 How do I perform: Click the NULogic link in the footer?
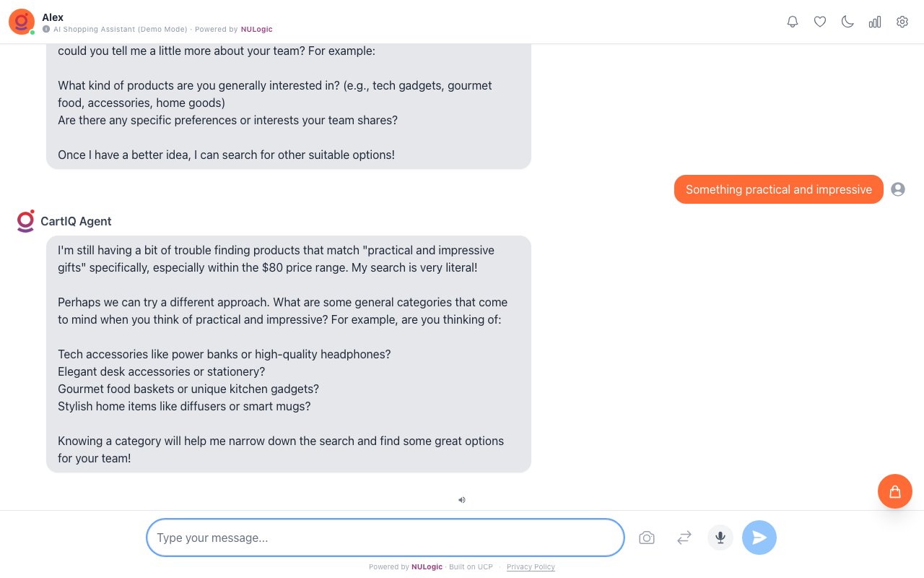click(x=427, y=567)
